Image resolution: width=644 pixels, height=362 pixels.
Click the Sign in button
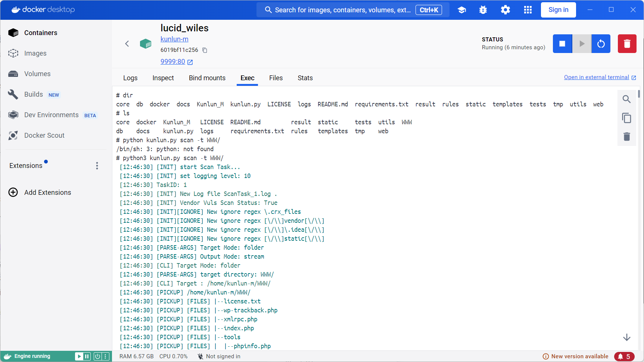(558, 10)
